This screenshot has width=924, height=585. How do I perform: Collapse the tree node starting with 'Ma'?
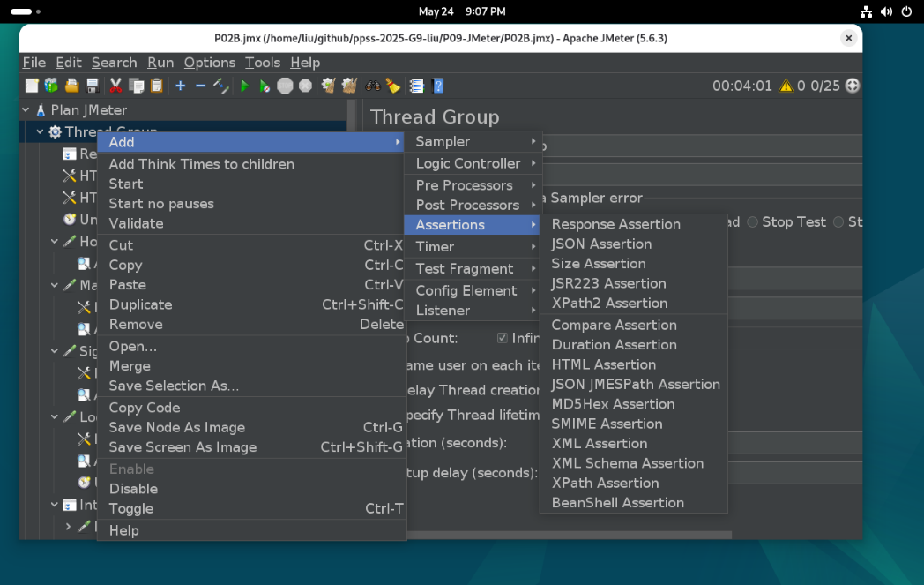[54, 285]
